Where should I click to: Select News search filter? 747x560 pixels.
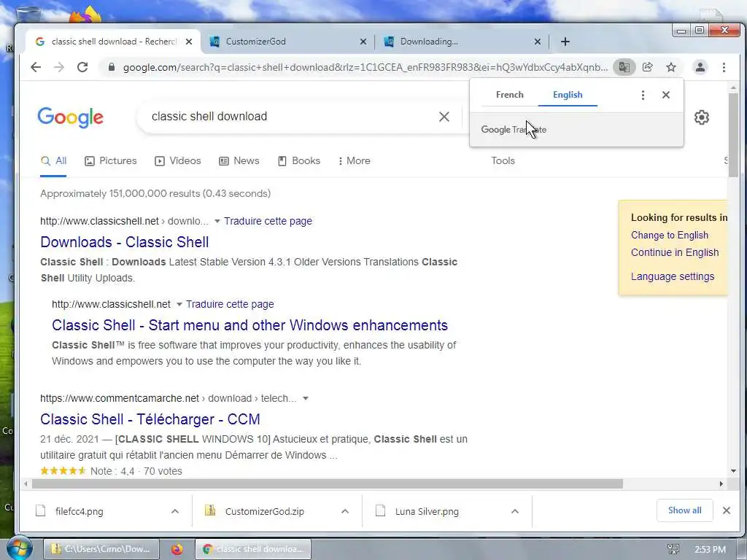point(239,161)
